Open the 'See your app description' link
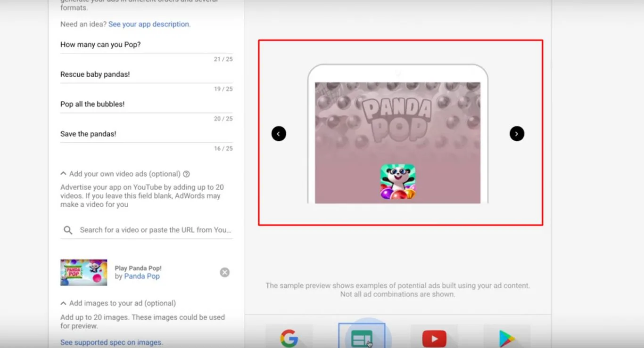 click(x=149, y=24)
